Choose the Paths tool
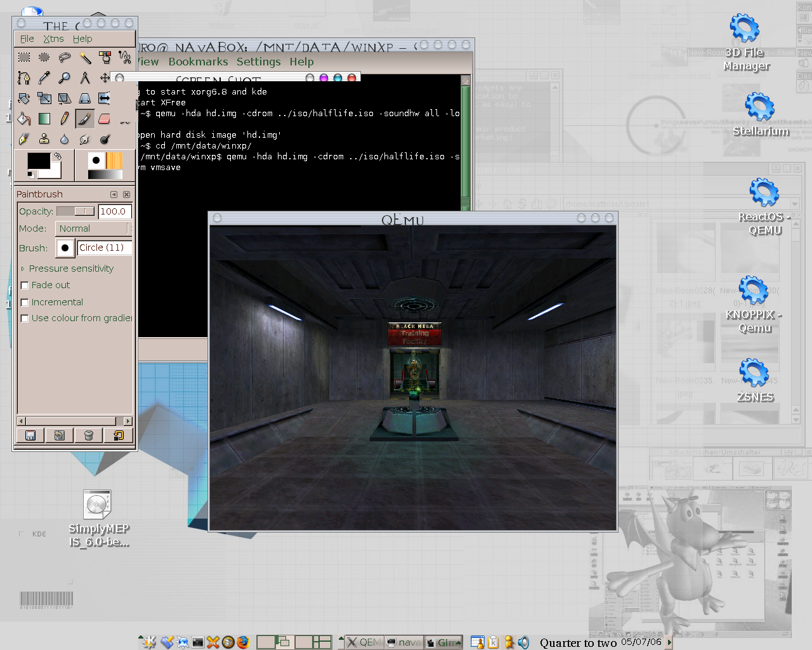Screen dimensions: 812x650 (24, 78)
